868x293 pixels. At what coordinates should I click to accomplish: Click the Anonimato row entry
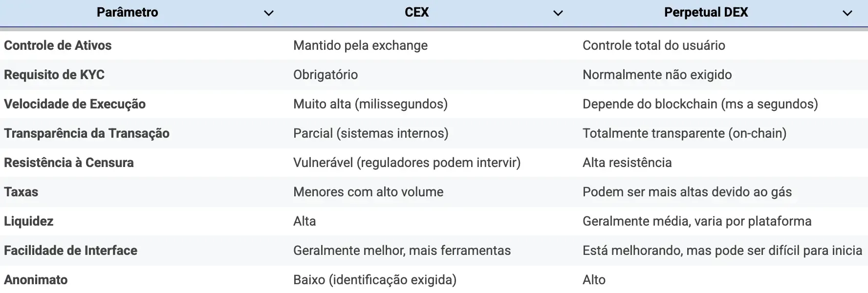35,280
